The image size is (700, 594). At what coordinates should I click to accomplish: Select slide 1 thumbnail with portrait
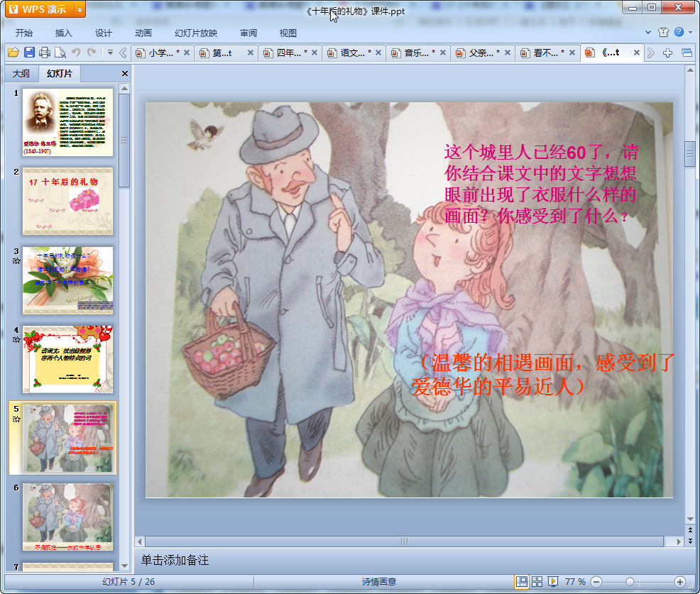(x=68, y=122)
